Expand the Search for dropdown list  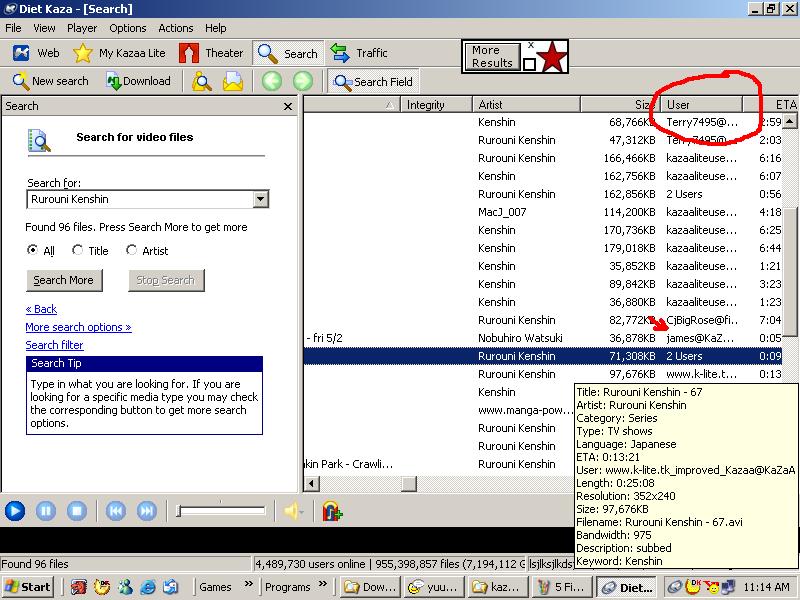coord(261,199)
